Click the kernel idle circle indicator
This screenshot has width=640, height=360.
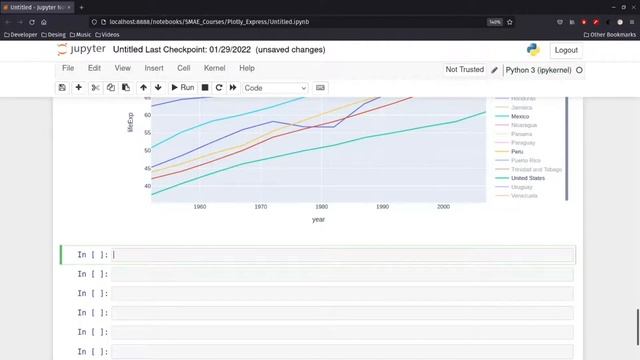pos(579,70)
